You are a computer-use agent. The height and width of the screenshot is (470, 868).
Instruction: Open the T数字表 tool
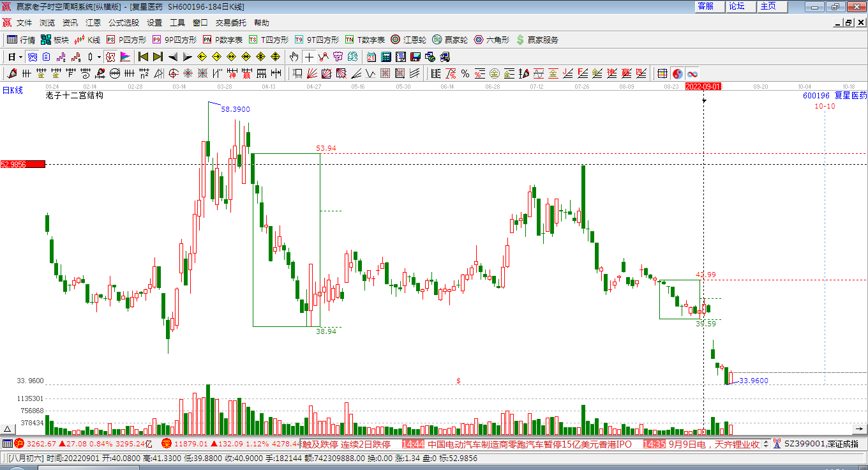[365, 40]
